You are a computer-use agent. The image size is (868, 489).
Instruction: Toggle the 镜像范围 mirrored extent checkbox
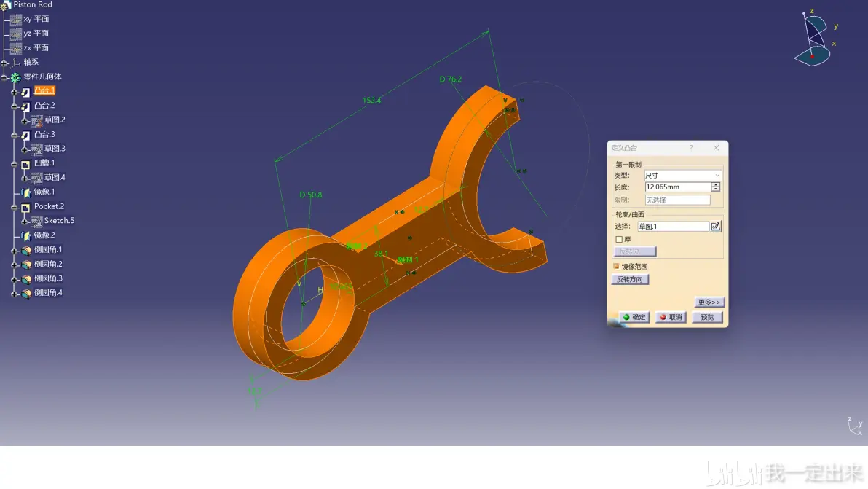616,267
